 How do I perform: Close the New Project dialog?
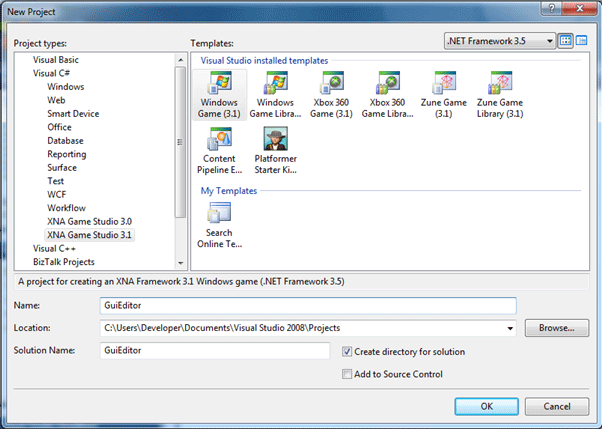[x=580, y=8]
